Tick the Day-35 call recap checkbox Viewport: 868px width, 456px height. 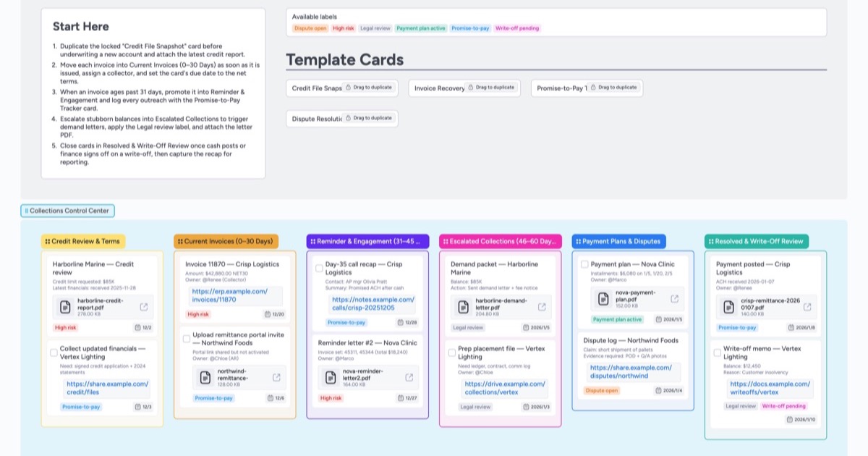click(x=319, y=268)
